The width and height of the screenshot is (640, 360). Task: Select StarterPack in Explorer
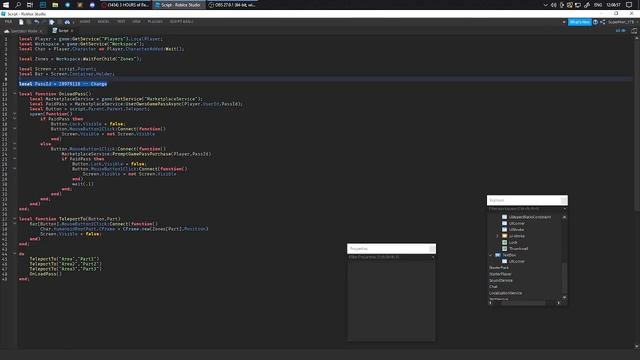(499, 268)
